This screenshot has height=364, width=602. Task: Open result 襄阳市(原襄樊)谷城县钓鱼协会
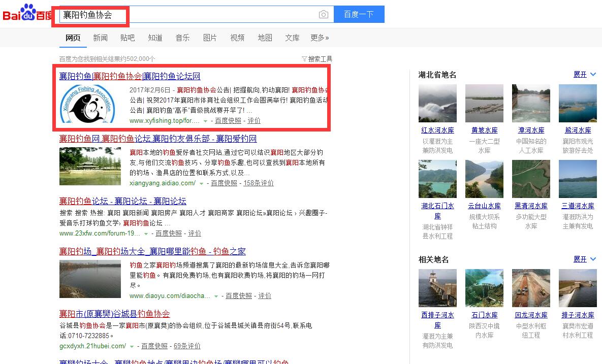pos(114,314)
